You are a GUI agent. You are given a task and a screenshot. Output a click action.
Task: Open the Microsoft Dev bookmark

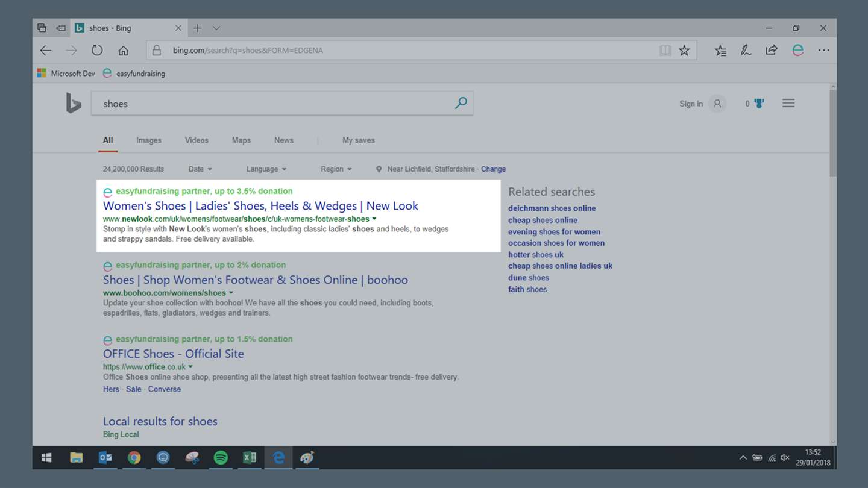66,74
